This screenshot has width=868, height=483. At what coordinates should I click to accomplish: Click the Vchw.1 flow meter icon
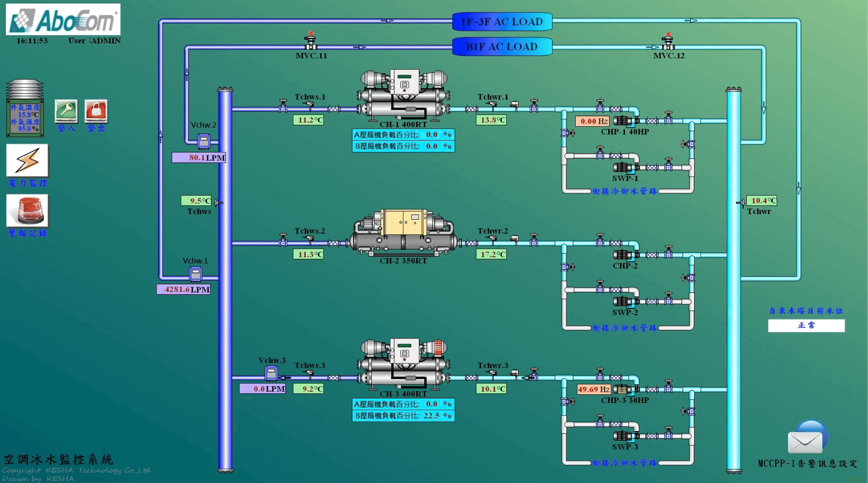point(196,274)
